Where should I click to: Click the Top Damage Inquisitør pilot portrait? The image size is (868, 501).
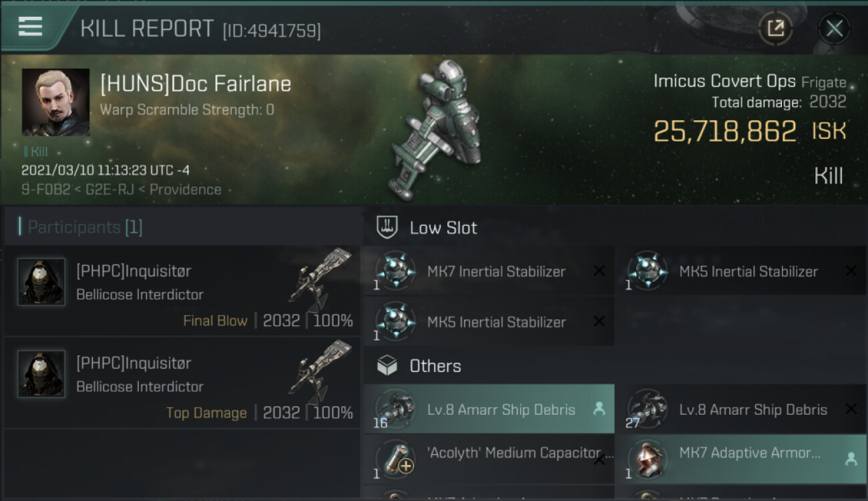41,374
